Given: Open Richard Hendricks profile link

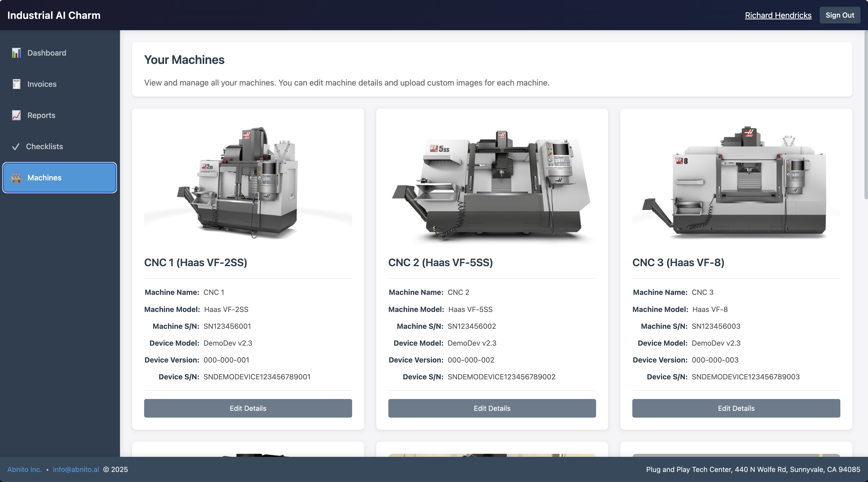Looking at the screenshot, I should [778, 15].
